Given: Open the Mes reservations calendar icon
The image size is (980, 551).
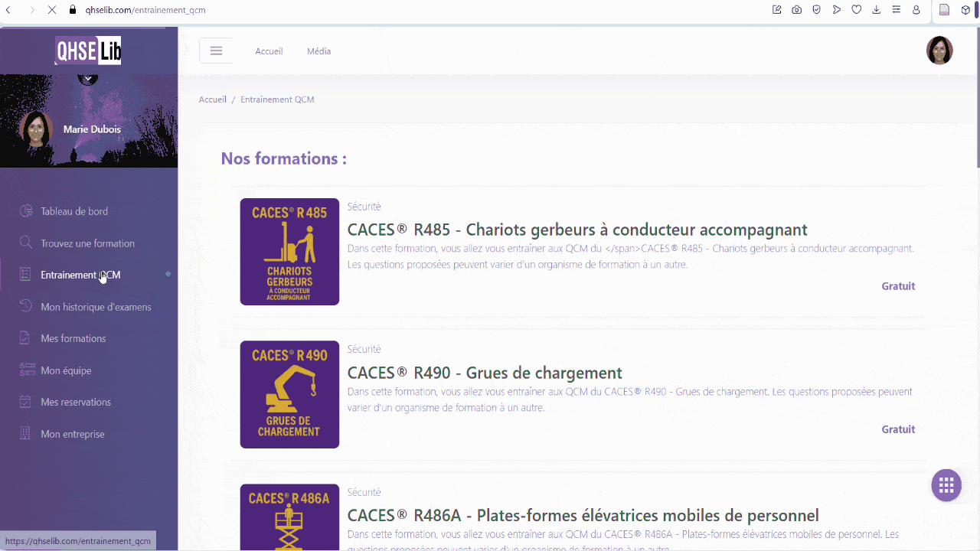Looking at the screenshot, I should click(24, 402).
